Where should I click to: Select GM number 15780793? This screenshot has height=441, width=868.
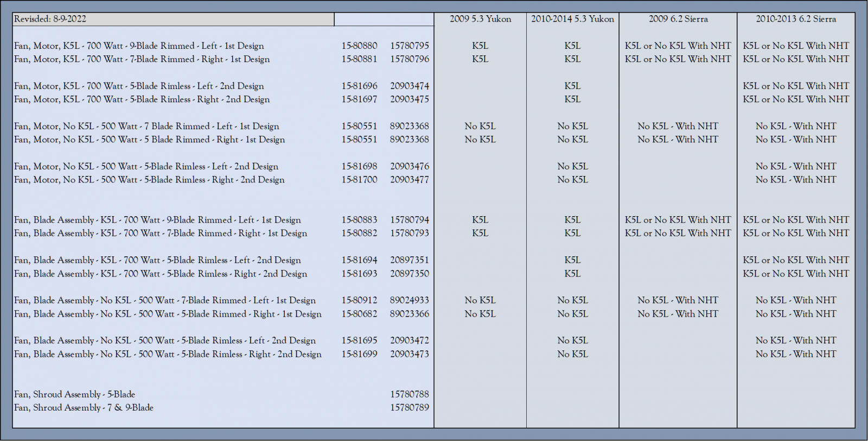pos(410,233)
